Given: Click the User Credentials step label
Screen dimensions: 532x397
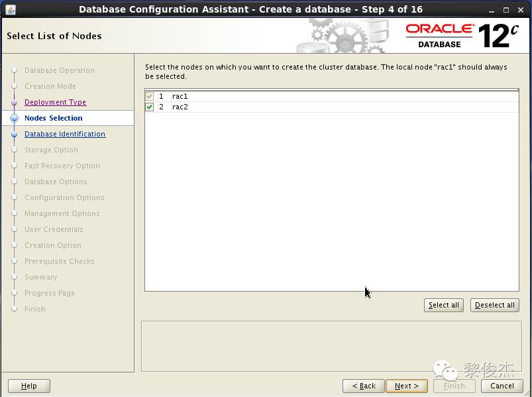Looking at the screenshot, I should (54, 229).
